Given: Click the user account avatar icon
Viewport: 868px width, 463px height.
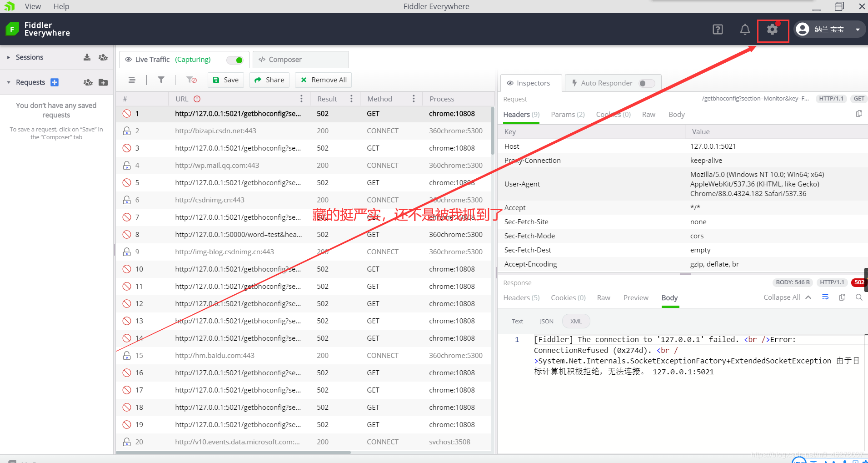Looking at the screenshot, I should [803, 29].
